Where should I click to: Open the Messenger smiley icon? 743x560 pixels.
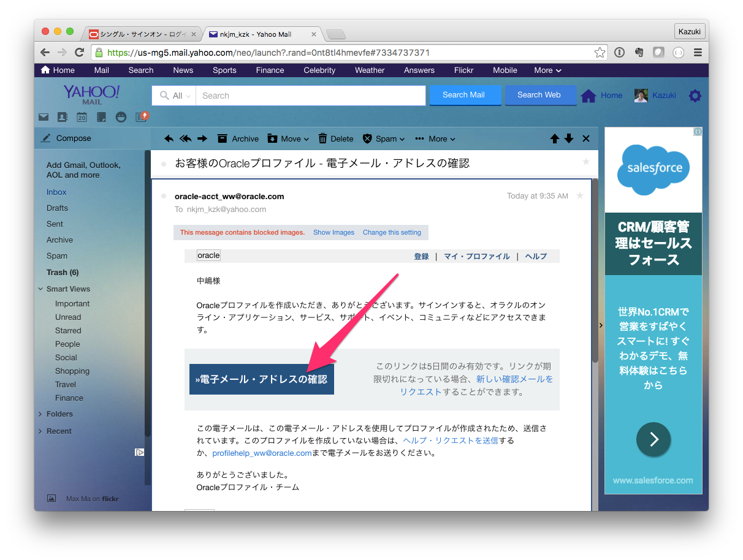(120, 116)
